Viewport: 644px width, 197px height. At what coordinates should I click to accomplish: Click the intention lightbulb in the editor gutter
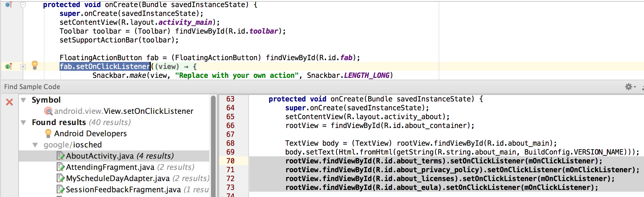pos(35,65)
